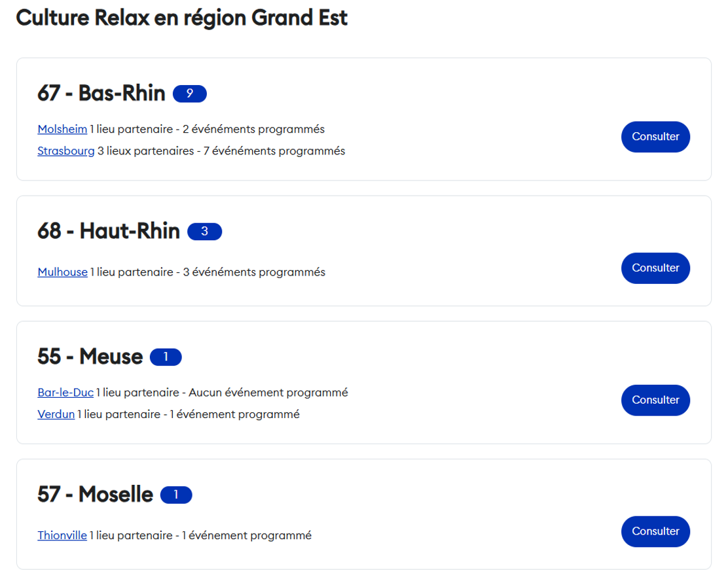The width and height of the screenshot is (728, 581).
Task: Open Consulter for the Meuse department
Action: (655, 400)
